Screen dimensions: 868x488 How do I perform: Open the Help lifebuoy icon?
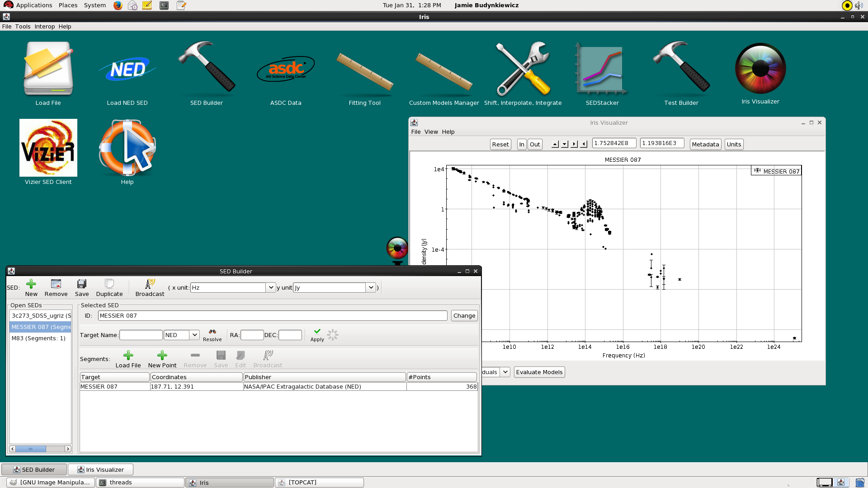coord(127,148)
